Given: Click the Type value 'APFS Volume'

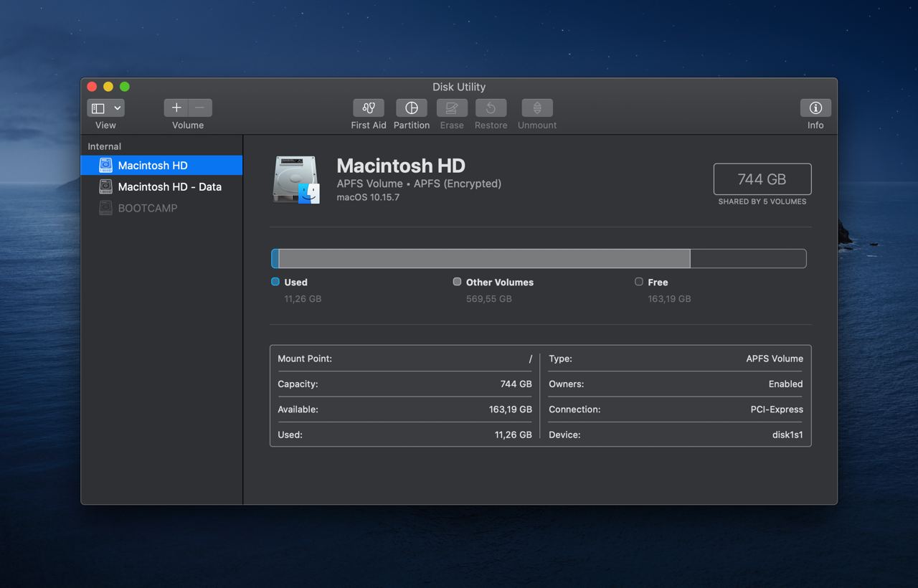Looking at the screenshot, I should (775, 359).
